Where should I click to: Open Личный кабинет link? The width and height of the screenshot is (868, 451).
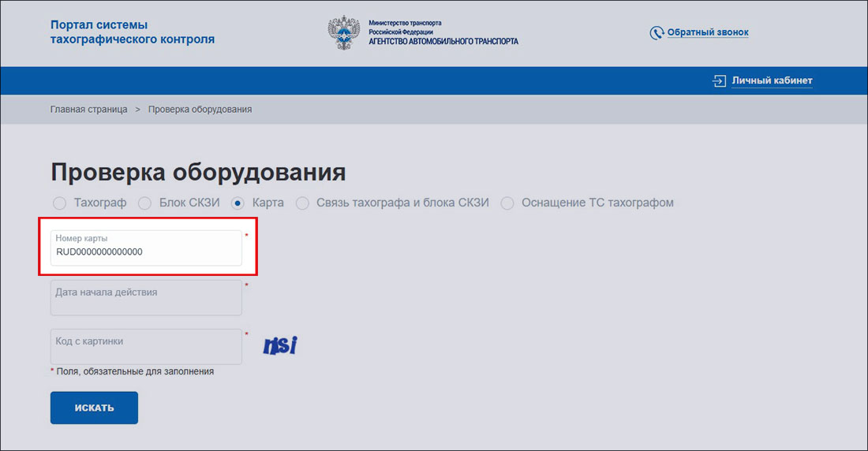pos(772,80)
